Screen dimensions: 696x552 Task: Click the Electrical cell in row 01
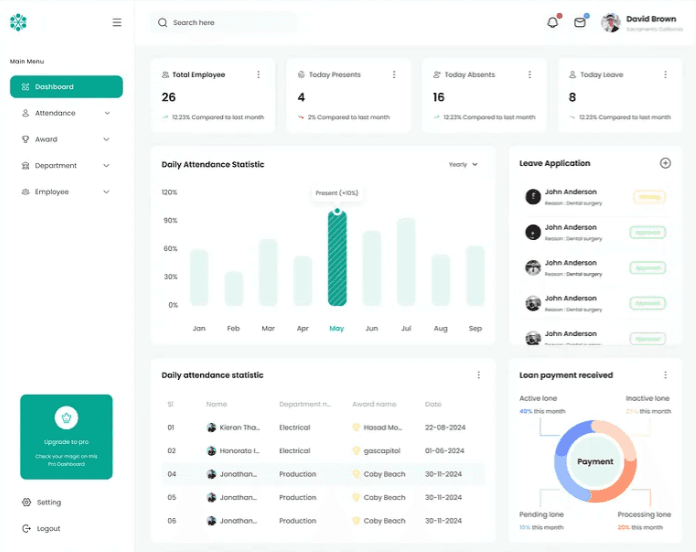click(295, 427)
